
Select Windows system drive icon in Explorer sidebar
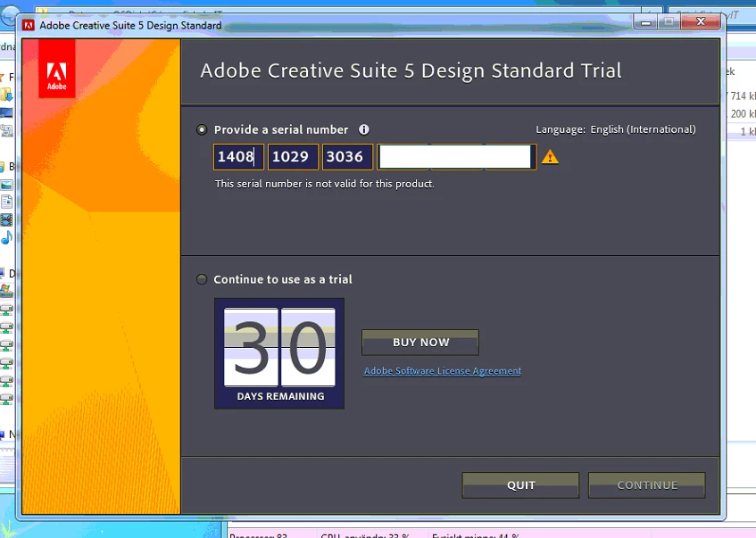coord(6,291)
